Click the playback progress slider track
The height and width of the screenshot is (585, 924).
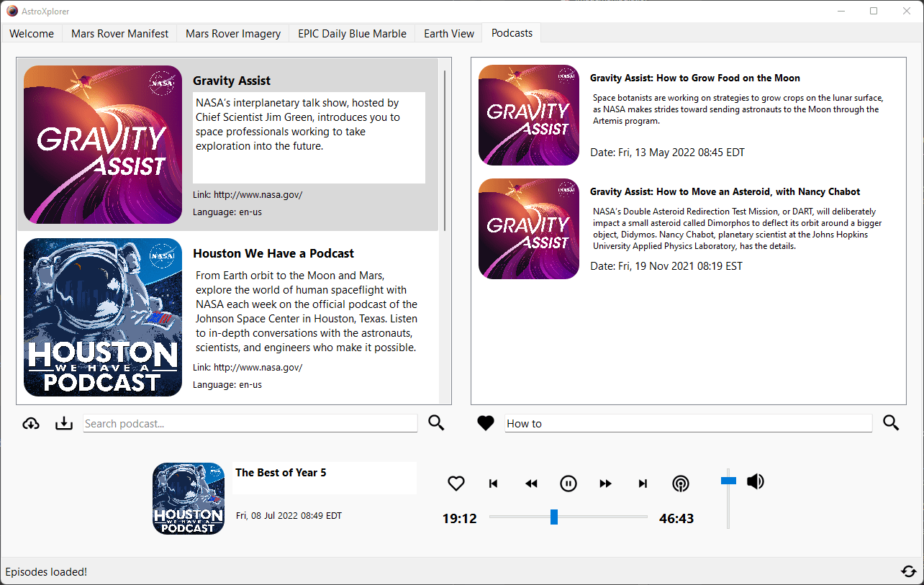pyautogui.click(x=604, y=517)
